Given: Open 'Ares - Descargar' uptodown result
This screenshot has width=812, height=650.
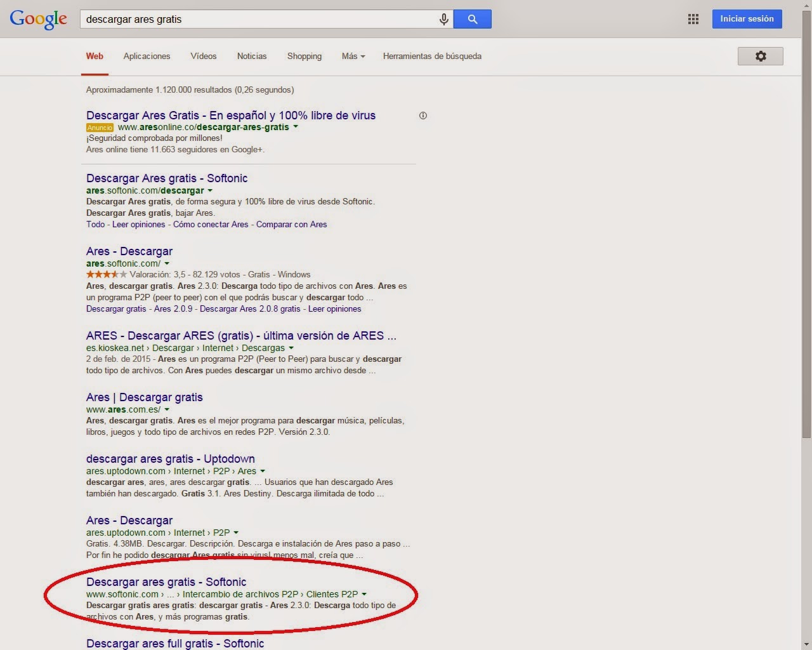Looking at the screenshot, I should coord(129,521).
